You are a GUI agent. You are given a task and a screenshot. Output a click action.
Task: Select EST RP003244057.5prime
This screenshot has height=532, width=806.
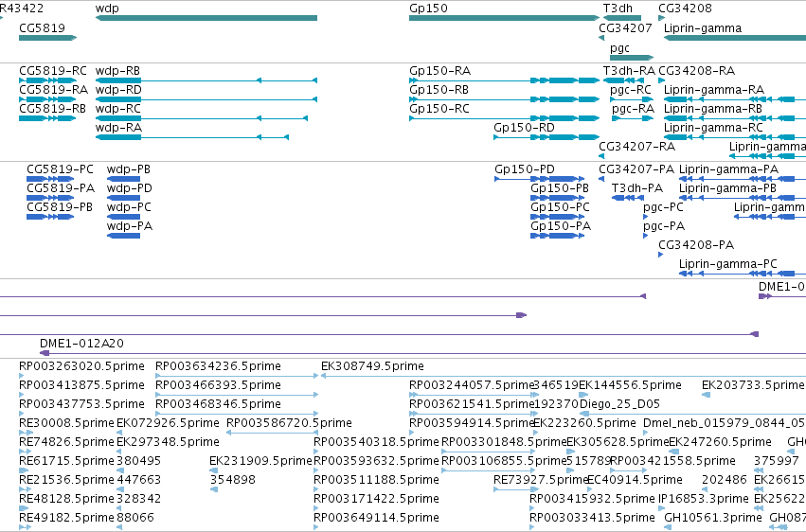pyautogui.click(x=472, y=385)
